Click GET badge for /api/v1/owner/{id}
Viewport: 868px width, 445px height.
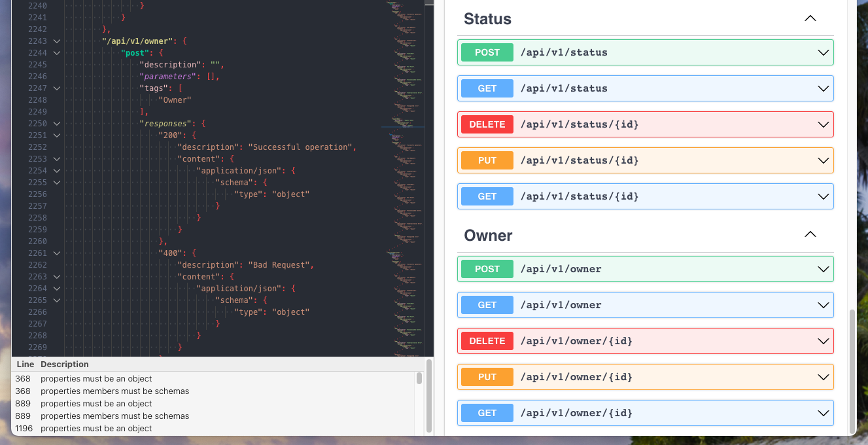487,413
